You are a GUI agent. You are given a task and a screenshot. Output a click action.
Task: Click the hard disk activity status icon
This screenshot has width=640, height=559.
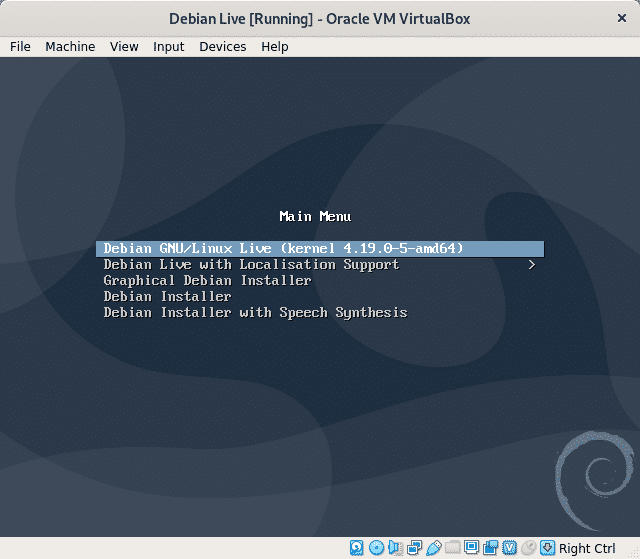(x=356, y=548)
